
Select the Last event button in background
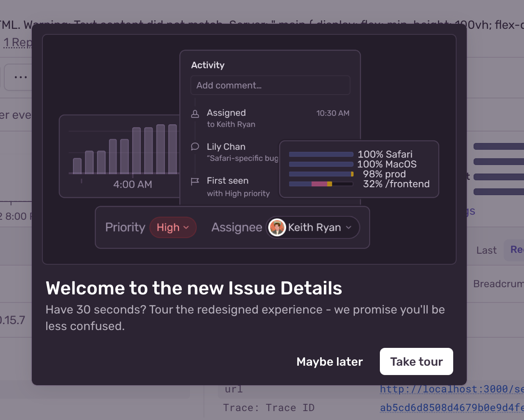pyautogui.click(x=486, y=250)
